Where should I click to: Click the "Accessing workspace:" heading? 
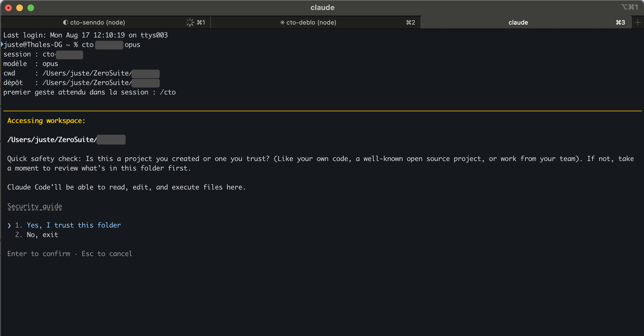46,121
